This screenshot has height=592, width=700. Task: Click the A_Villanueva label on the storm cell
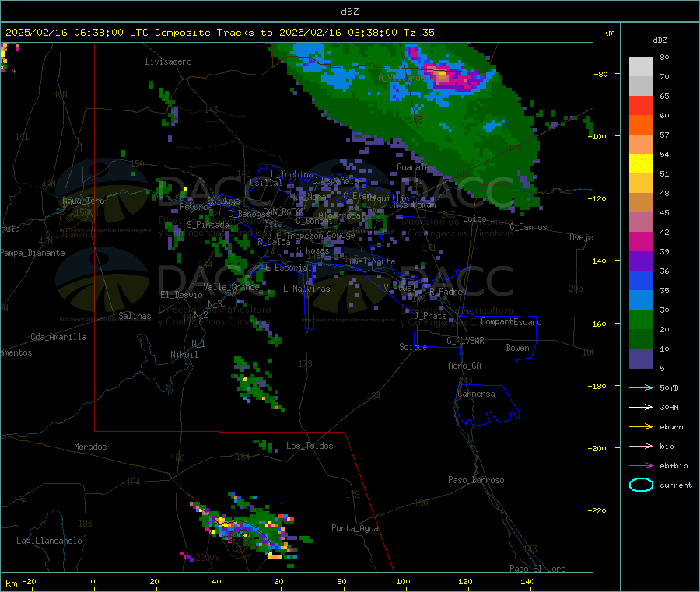coord(405,78)
